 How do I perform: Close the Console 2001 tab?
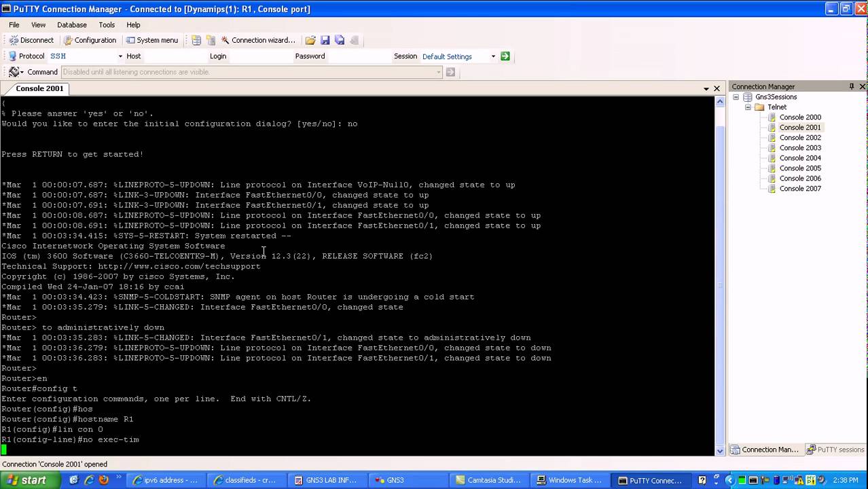pyautogui.click(x=717, y=89)
